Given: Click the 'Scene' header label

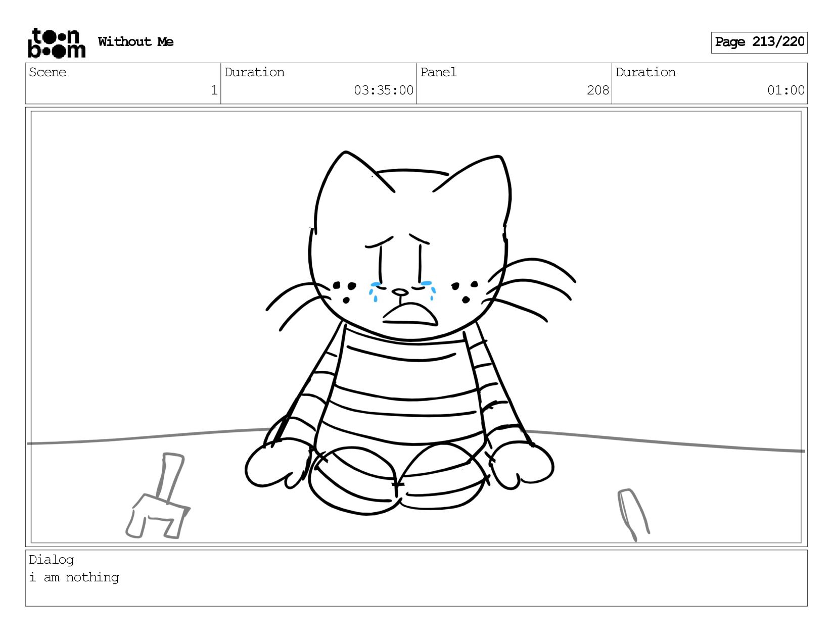Looking at the screenshot, I should pos(48,72).
